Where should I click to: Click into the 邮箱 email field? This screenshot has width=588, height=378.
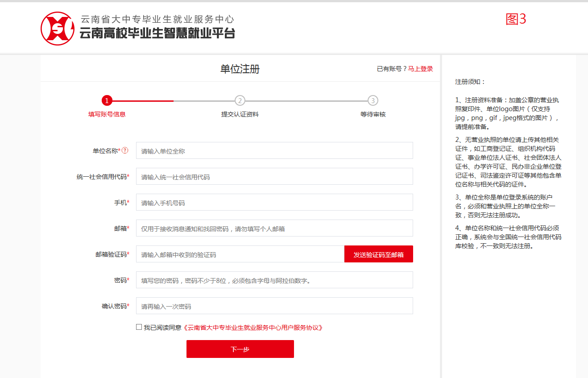click(x=274, y=228)
